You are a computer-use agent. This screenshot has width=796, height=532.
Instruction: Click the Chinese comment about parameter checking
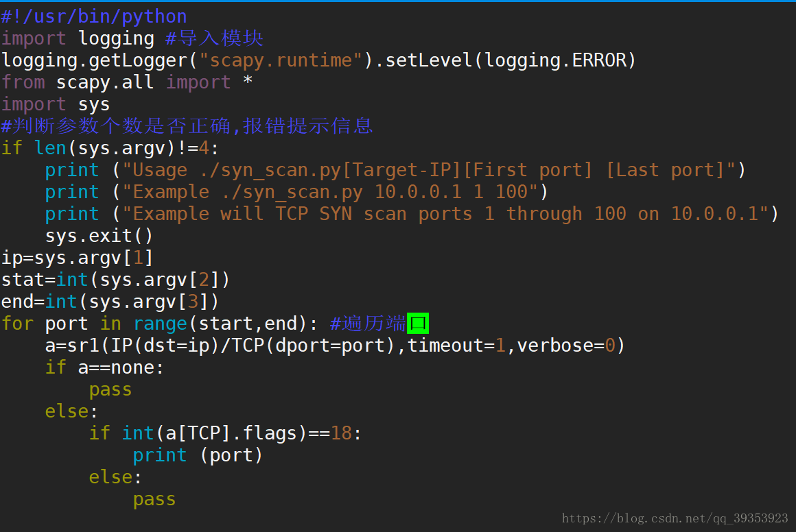point(187,125)
